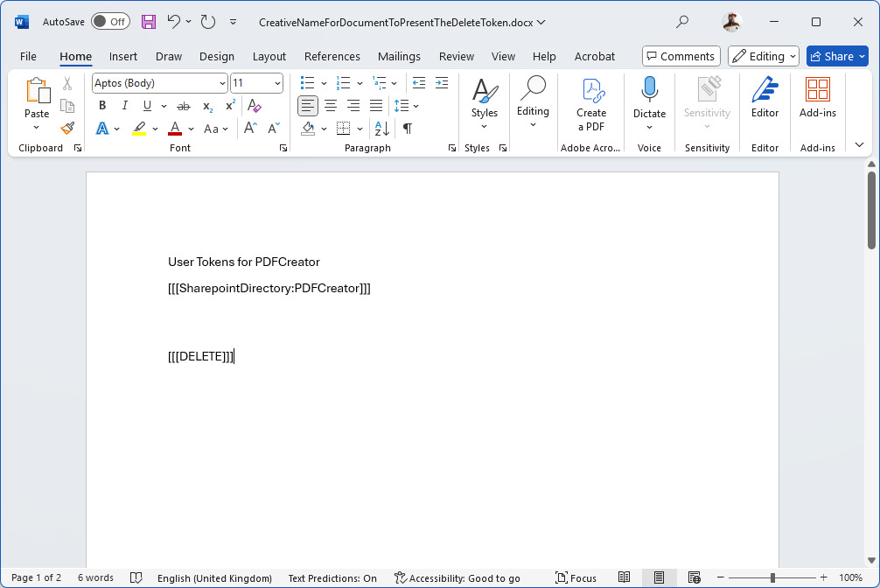Viewport: 880px width, 588px height.
Task: Redo the last action
Action: [x=208, y=22]
